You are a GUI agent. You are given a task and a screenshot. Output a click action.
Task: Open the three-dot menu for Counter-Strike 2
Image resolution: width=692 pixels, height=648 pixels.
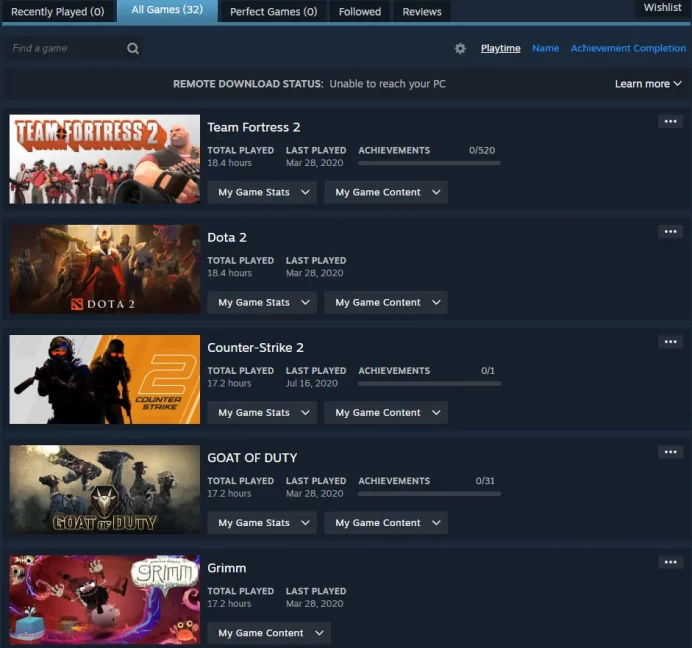670,342
